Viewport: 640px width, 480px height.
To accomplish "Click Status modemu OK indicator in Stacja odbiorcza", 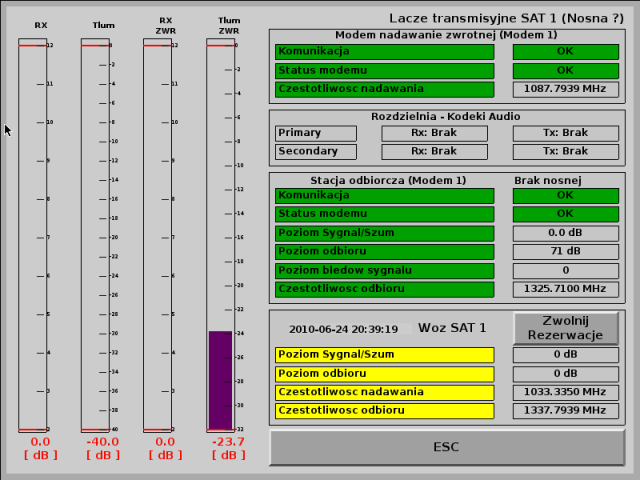I will (x=565, y=214).
